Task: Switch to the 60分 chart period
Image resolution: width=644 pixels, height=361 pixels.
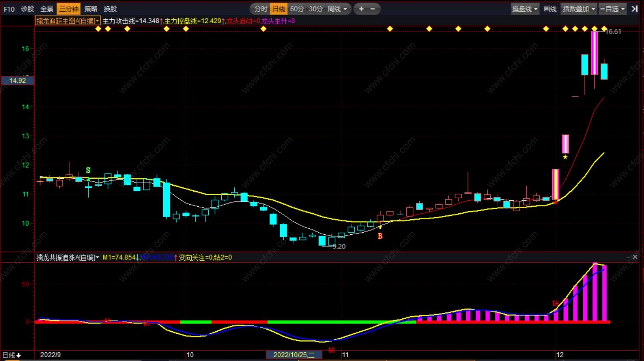Action: (297, 9)
